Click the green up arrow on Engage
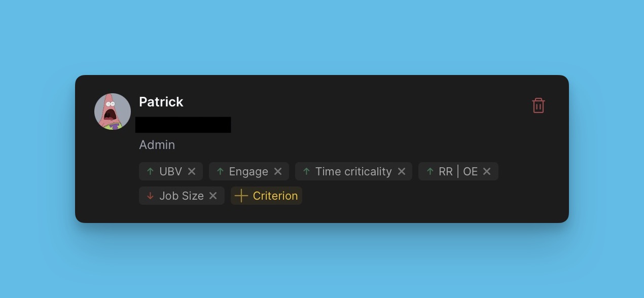 click(220, 171)
